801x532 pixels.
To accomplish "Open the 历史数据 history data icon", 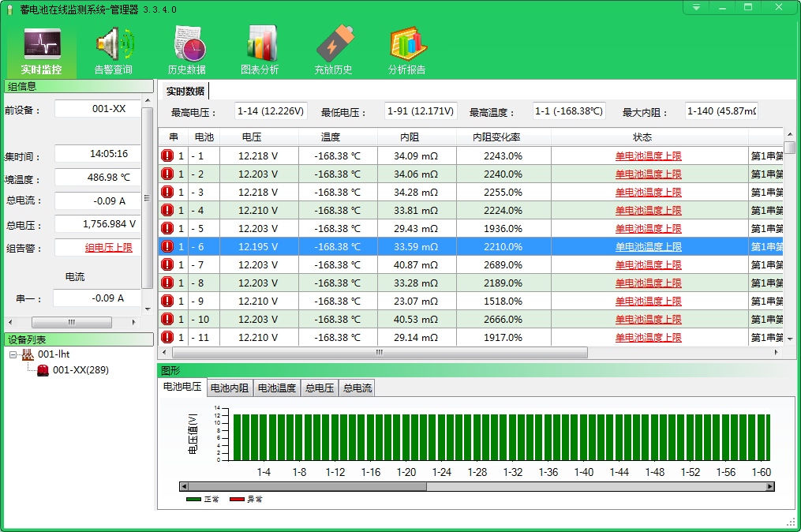I will point(187,45).
